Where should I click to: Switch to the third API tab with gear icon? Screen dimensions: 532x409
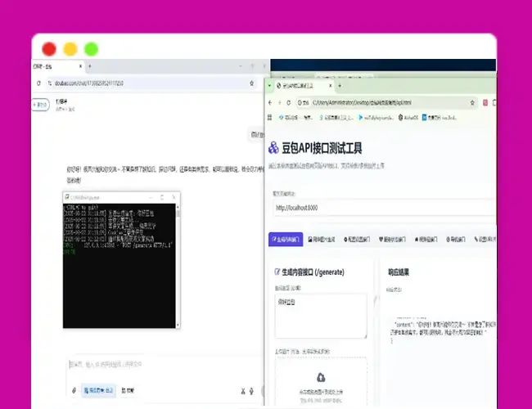pyautogui.click(x=357, y=240)
